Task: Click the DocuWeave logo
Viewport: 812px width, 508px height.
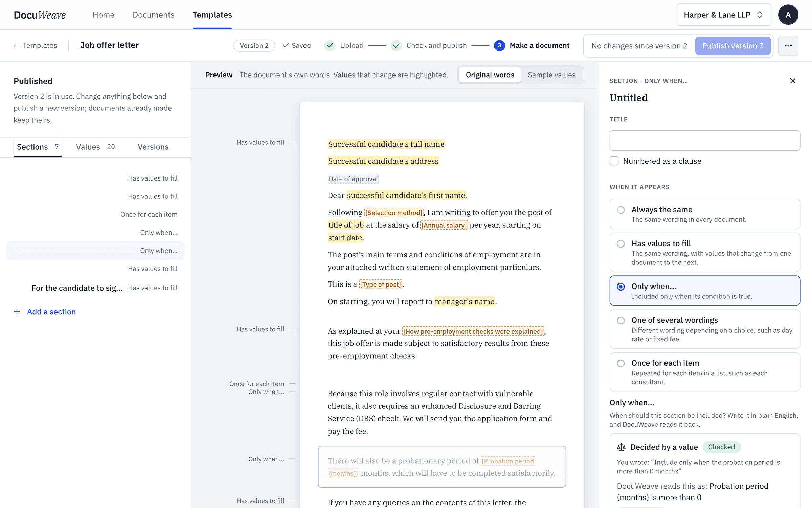Action: [x=40, y=15]
